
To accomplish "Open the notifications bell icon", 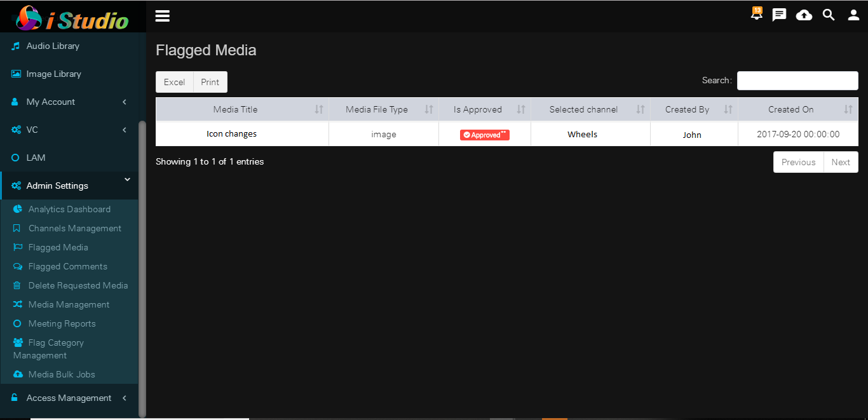I will pos(756,14).
